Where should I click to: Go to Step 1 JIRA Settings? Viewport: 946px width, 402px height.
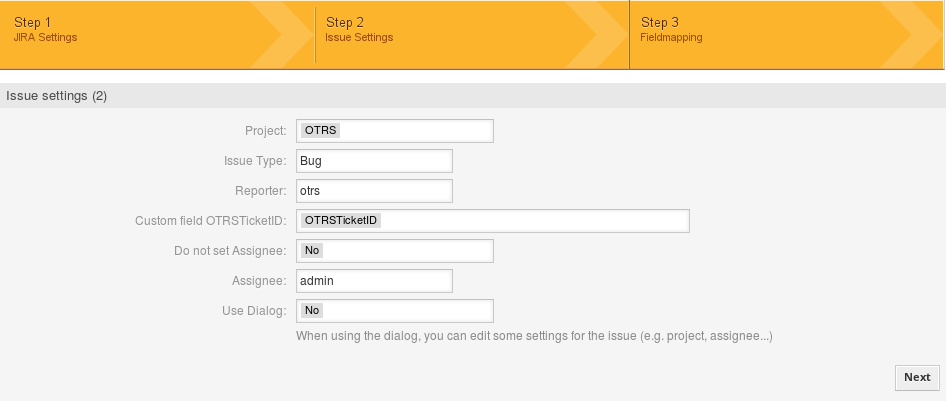pos(46,29)
